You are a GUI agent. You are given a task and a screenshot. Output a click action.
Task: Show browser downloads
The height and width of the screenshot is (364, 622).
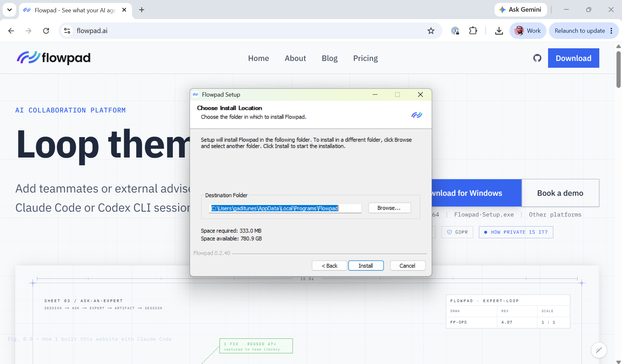pyautogui.click(x=499, y=31)
